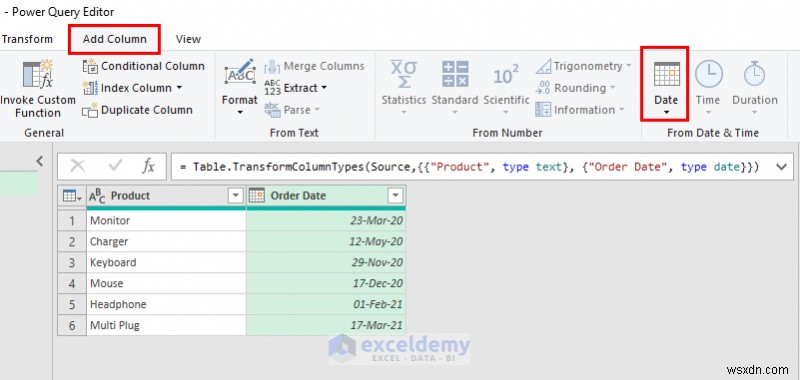Image resolution: width=800 pixels, height=380 pixels.
Task: Collapse the queries pane with the chevron
Action: pos(40,161)
